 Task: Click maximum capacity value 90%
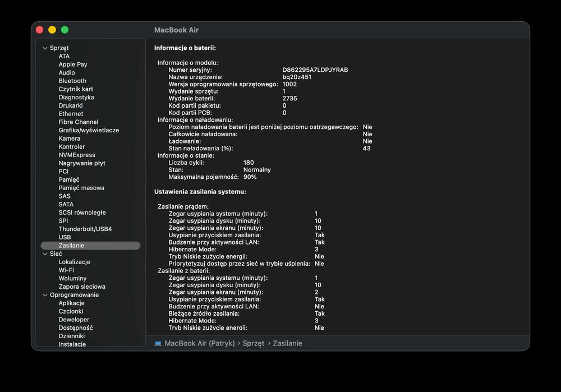(x=250, y=177)
